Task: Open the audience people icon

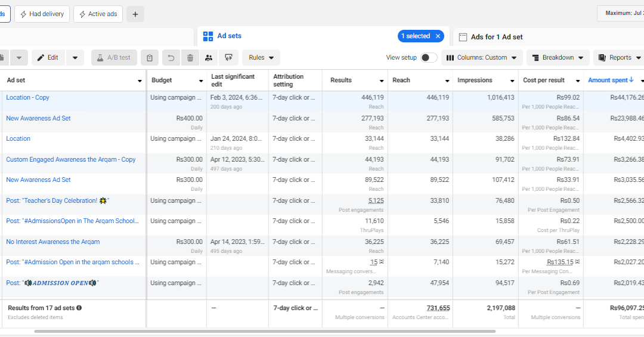Action: (x=209, y=58)
